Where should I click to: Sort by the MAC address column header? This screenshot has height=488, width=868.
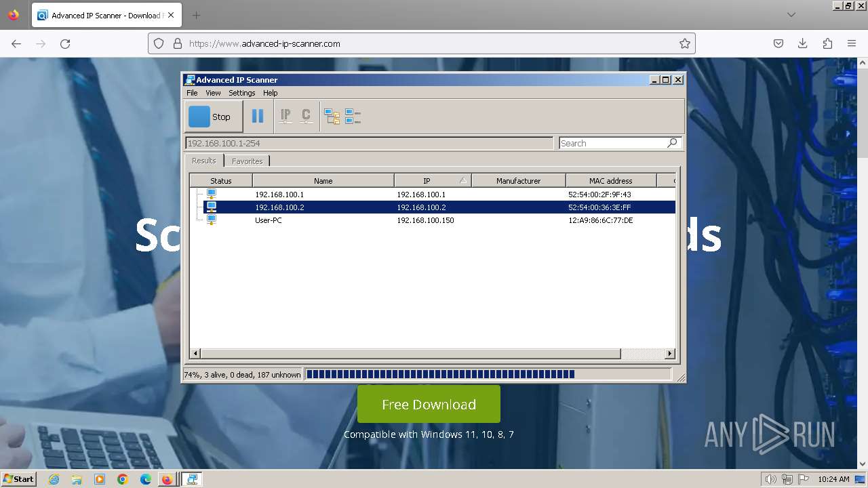click(610, 181)
